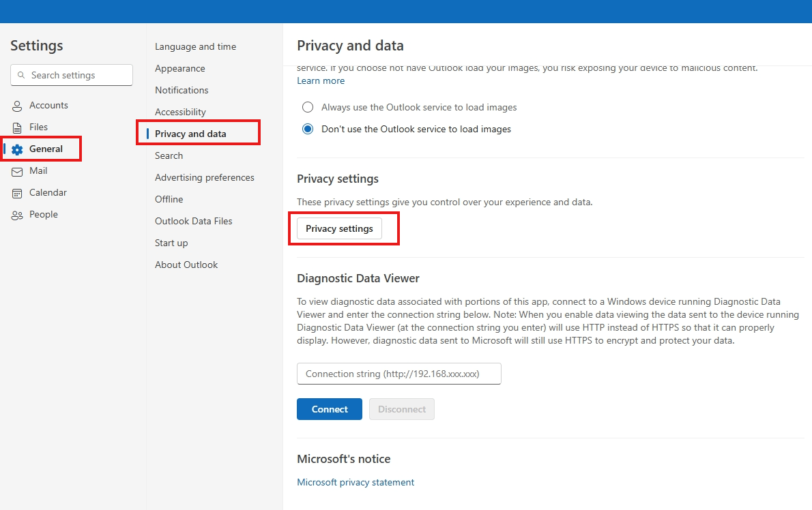Open Mail settings via the envelope icon

[16, 171]
